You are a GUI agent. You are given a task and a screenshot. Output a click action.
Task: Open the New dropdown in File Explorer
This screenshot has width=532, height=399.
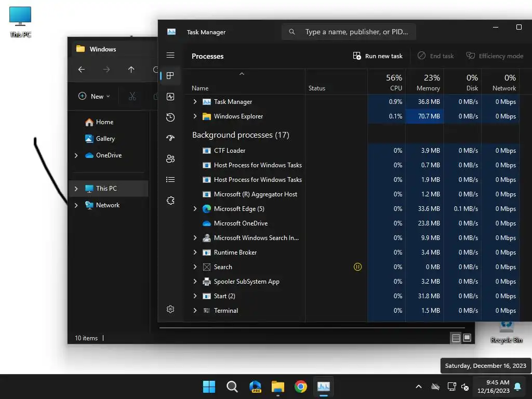pos(95,96)
